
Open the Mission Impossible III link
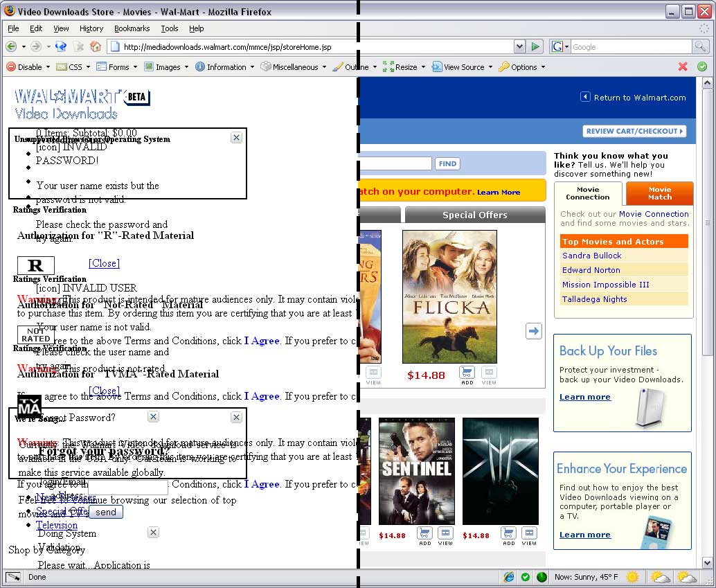tap(605, 285)
